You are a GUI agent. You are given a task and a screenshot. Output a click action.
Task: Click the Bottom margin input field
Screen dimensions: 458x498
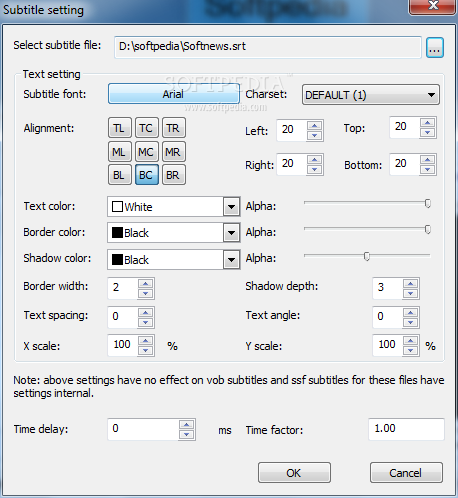(405, 164)
